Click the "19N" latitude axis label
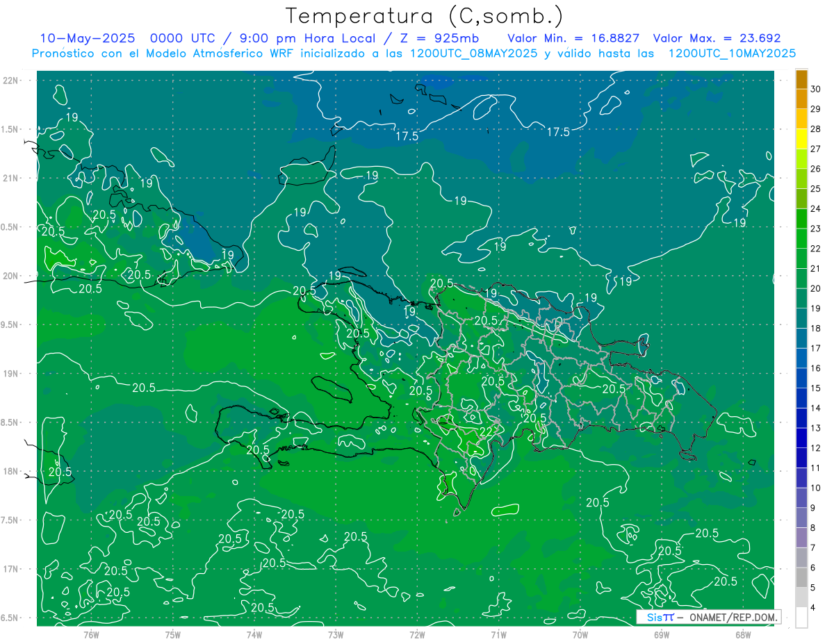This screenshot has height=644, width=834. pyautogui.click(x=11, y=374)
